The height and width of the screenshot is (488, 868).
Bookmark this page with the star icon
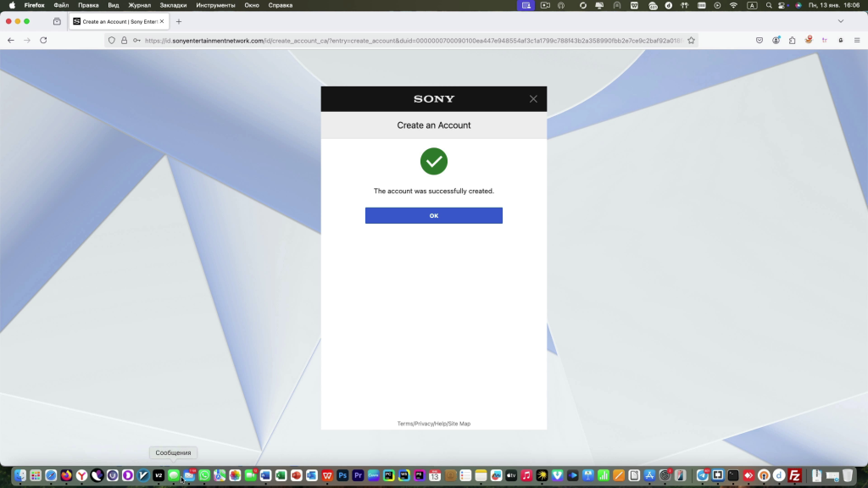691,40
